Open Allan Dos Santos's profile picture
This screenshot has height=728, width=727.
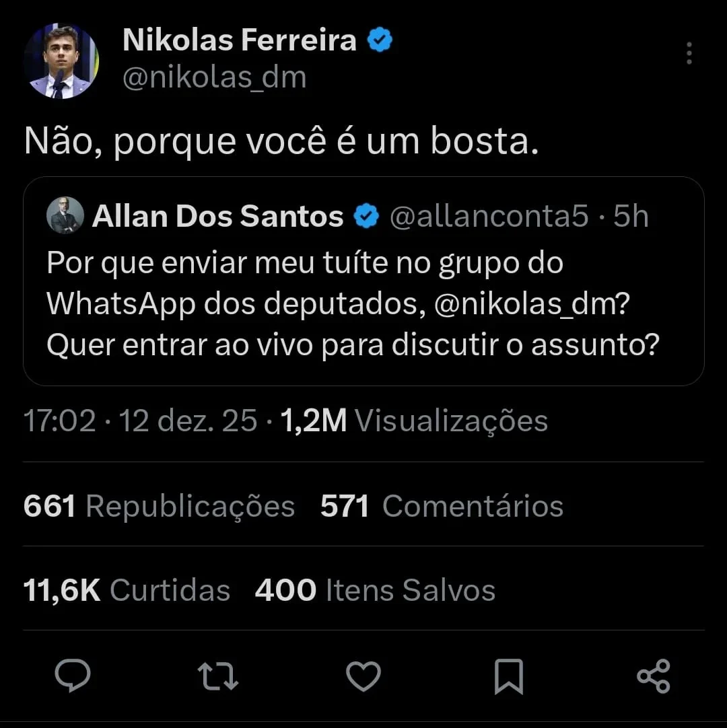coord(65,216)
